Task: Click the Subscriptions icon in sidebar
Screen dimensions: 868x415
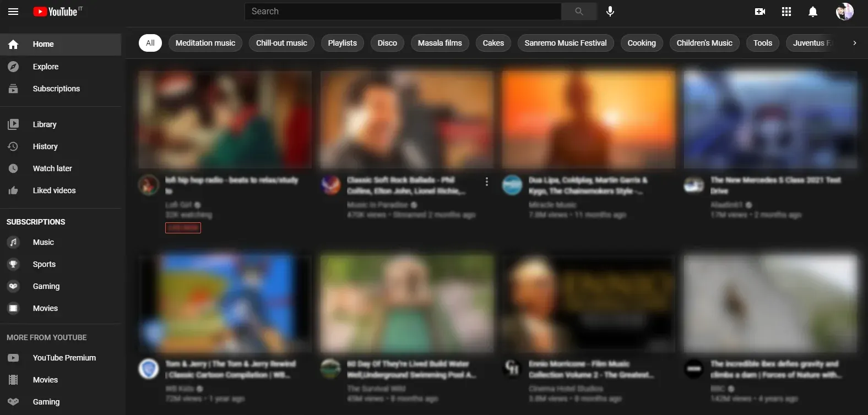Action: [13, 89]
